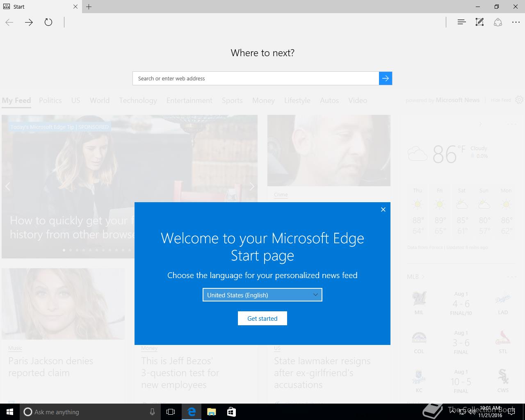
Task: Open the Jeff Bezos 3-question test article
Action: click(x=180, y=373)
